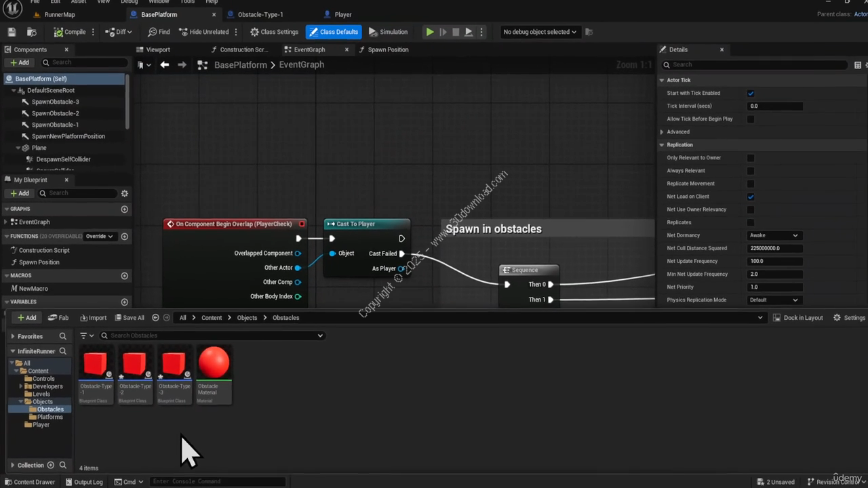The height and width of the screenshot is (488, 868).
Task: Search Collections with the magnifier icon
Action: click(62, 465)
